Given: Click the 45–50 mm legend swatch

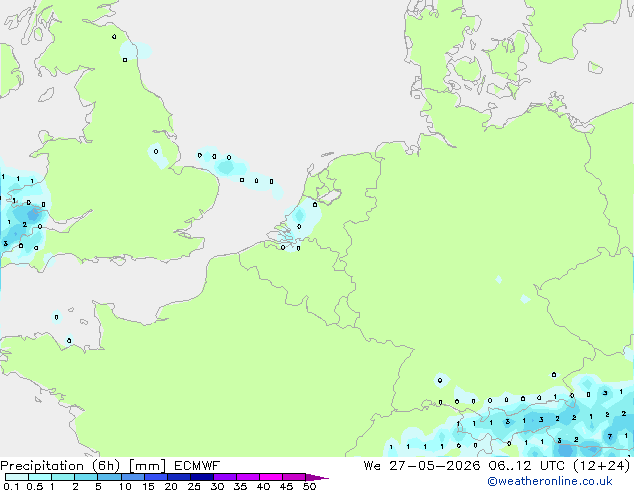Looking at the screenshot, I should [294, 477].
